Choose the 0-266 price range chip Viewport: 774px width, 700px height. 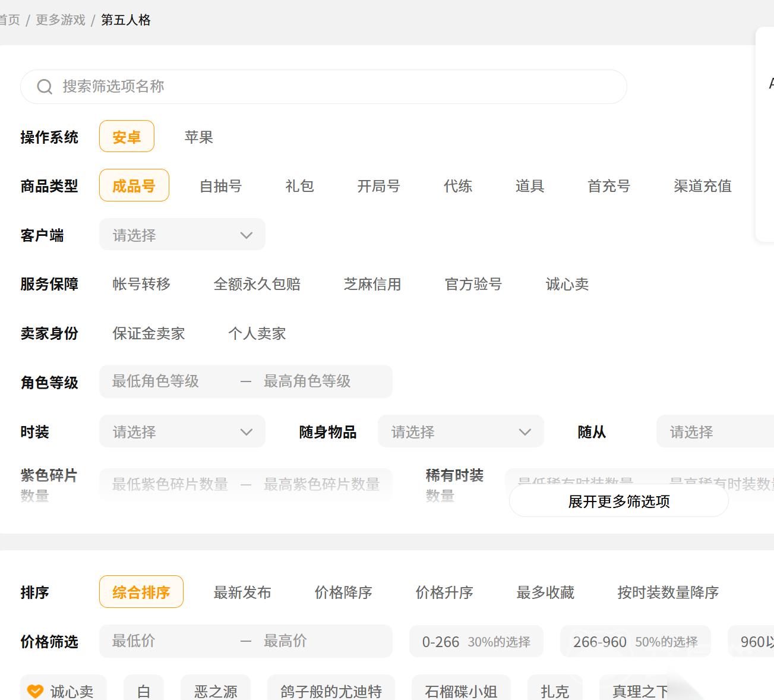click(476, 642)
